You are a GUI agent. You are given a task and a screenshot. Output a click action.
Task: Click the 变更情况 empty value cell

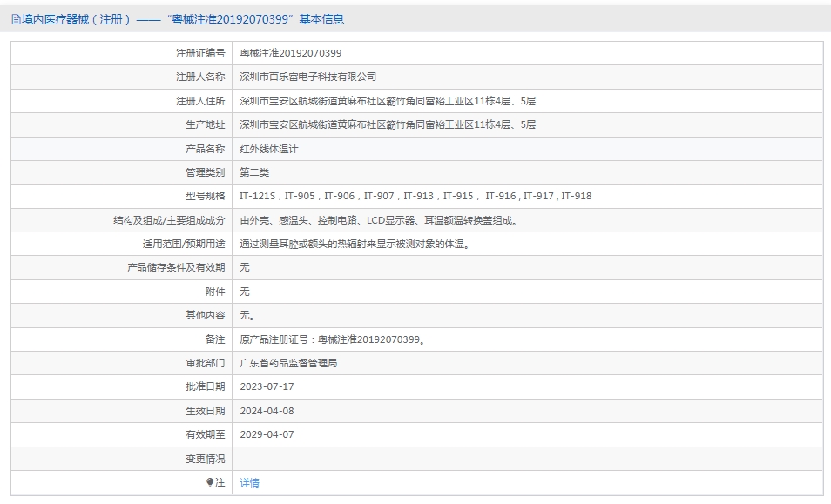point(436,459)
